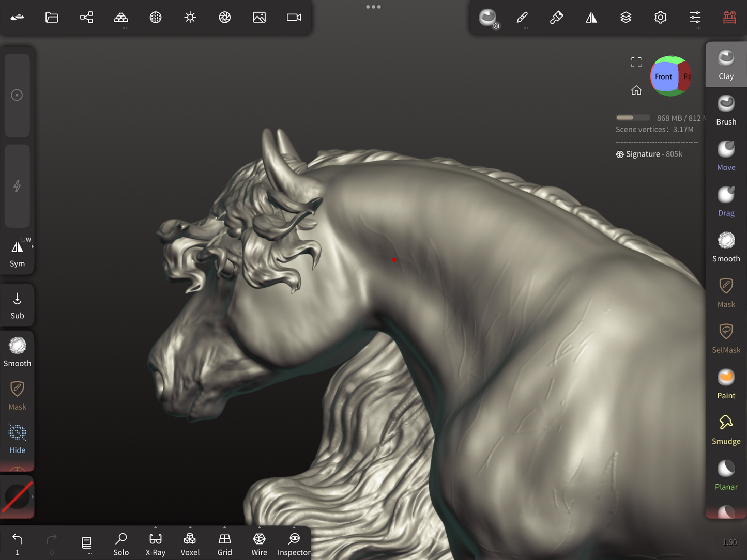This screenshot has width=747, height=560.
Task: Toggle X-Ray view mode
Action: [x=156, y=544]
